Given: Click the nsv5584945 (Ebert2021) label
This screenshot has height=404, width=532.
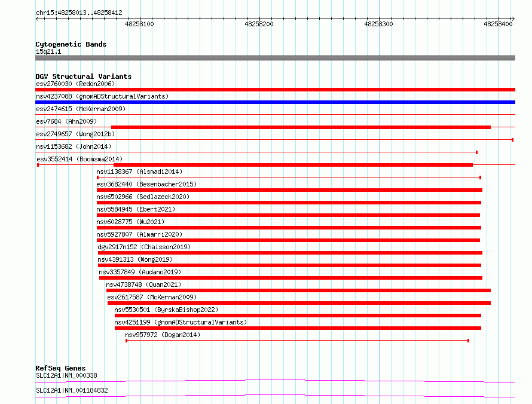Looking at the screenshot, I should coord(136,209).
